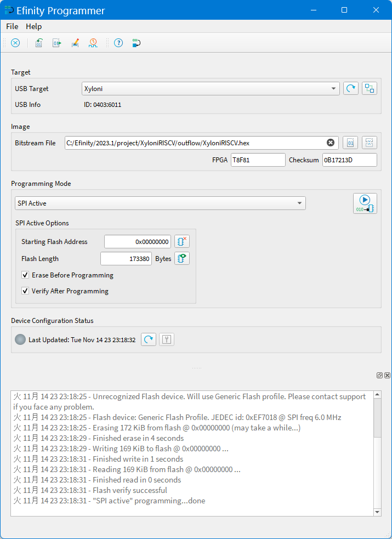Clear the Bitstream File path
Viewport: 392px width, 539px height.
[x=331, y=143]
